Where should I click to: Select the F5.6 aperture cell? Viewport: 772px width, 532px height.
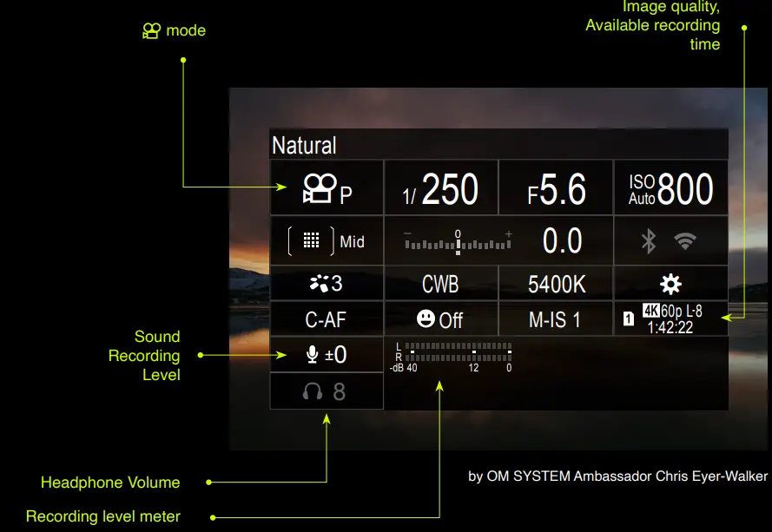pos(556,187)
